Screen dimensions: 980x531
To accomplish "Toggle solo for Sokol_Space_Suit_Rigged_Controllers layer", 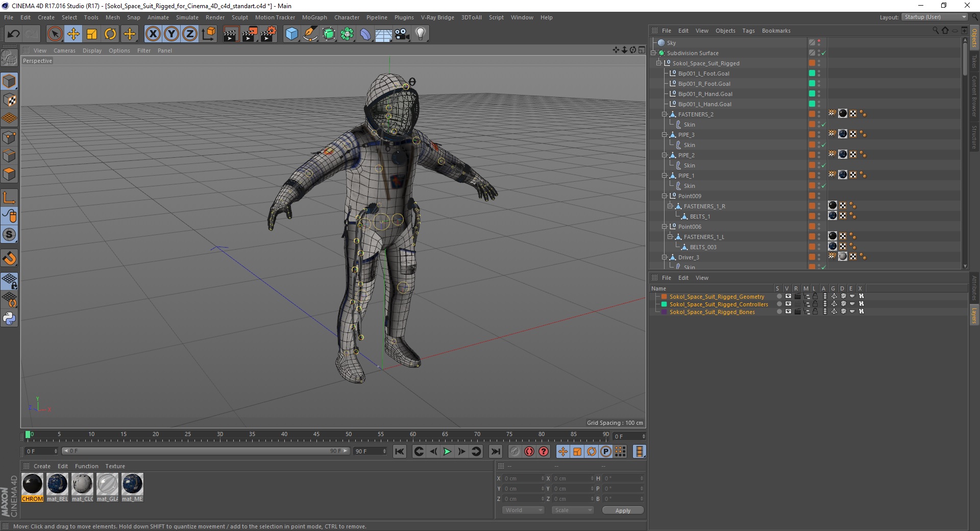I will 779,304.
